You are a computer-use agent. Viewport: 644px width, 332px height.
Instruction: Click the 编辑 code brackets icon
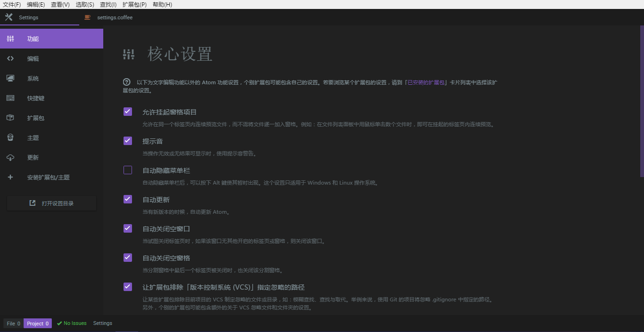tap(10, 58)
